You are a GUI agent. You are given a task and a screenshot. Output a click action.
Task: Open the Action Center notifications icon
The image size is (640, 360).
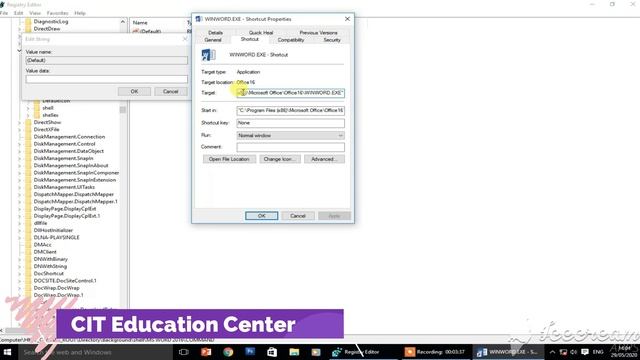point(585,352)
